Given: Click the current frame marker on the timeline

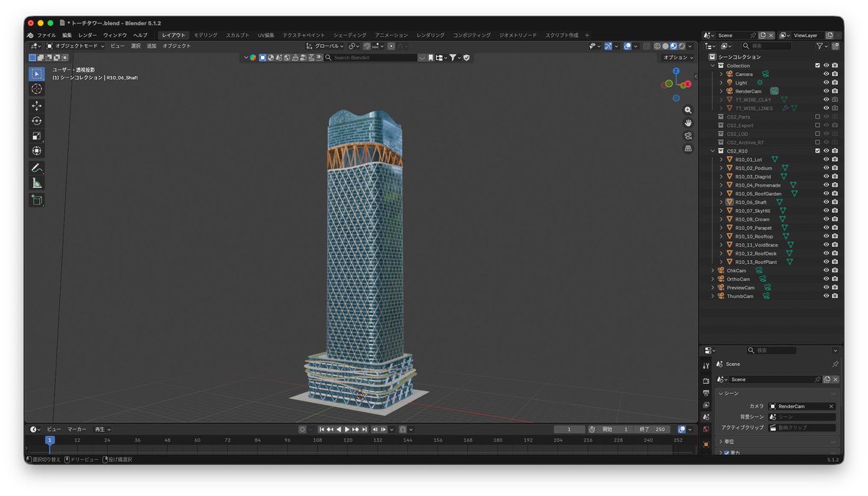Looking at the screenshot, I should click(50, 440).
